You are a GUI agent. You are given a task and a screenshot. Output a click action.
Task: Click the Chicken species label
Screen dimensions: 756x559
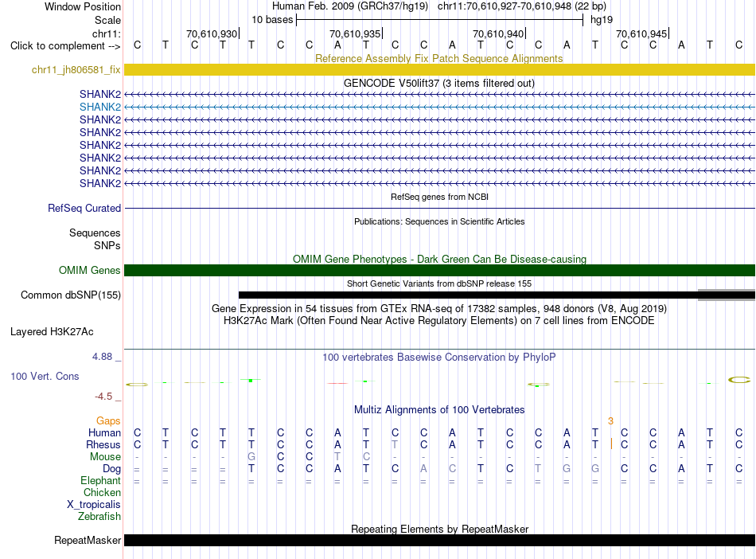coord(102,492)
